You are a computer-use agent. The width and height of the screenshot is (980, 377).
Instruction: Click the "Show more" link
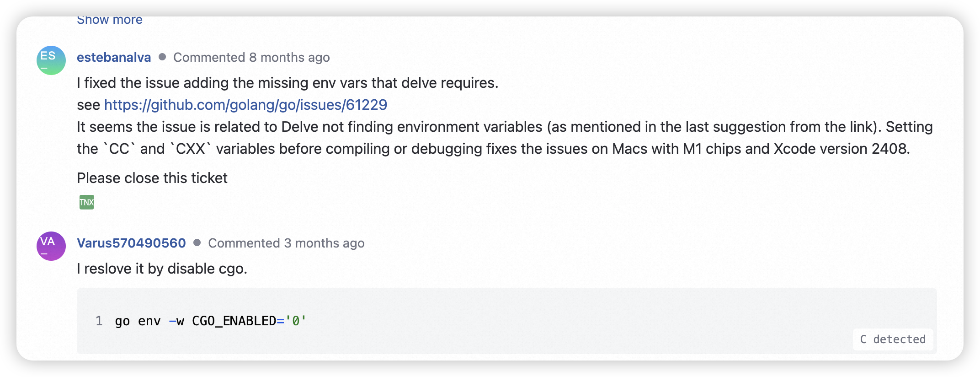pos(110,21)
